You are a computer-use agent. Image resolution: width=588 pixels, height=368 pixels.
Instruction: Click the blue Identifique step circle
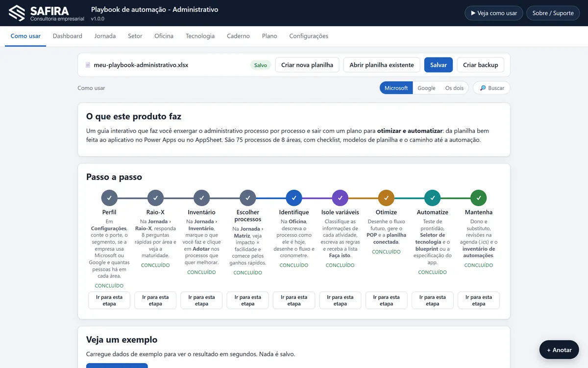(294, 198)
